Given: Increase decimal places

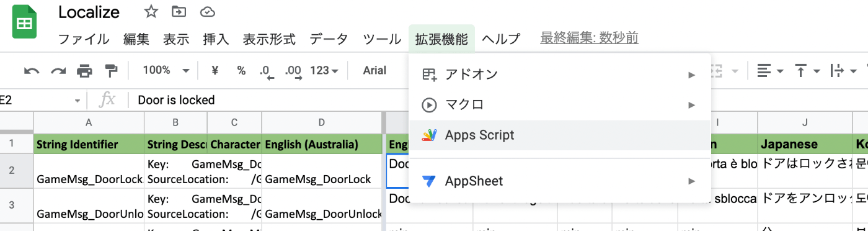Looking at the screenshot, I should click(x=293, y=71).
